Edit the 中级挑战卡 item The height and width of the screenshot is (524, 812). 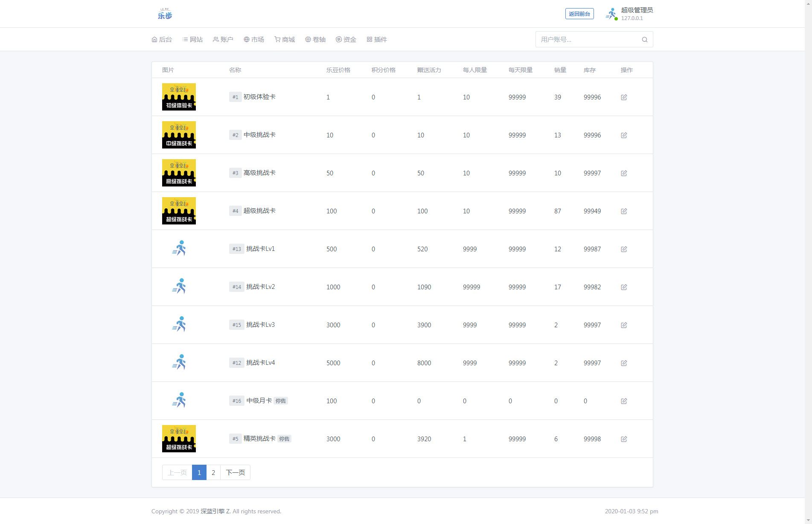point(624,135)
